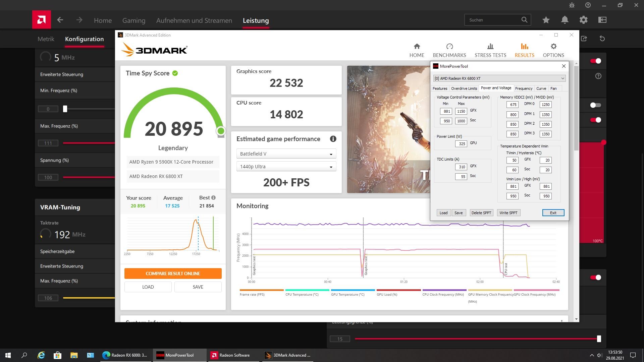The image size is (644, 362).
Task: Open 3DMark RESULTS section
Action: click(x=525, y=50)
